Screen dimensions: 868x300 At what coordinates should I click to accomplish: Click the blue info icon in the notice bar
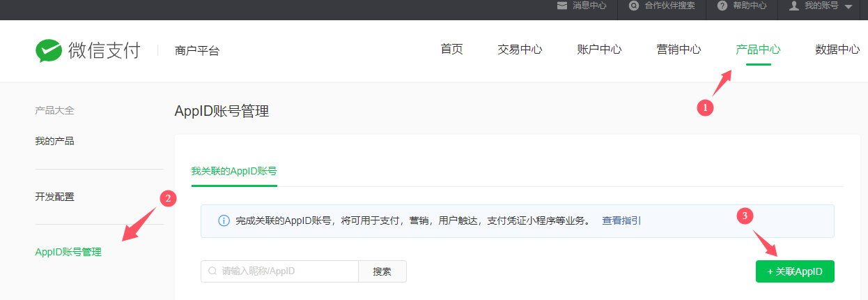coord(224,221)
